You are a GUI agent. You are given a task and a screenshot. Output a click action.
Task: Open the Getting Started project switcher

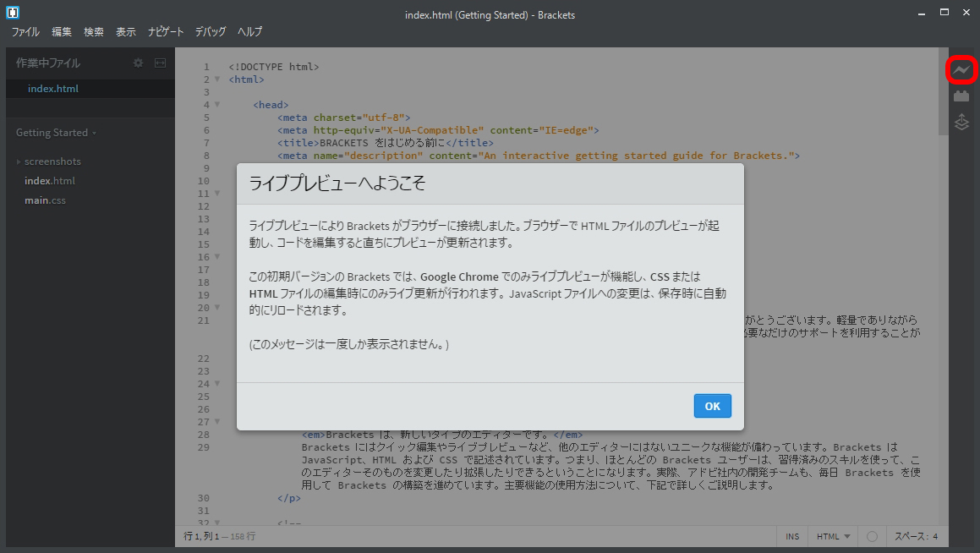pyautogui.click(x=52, y=132)
